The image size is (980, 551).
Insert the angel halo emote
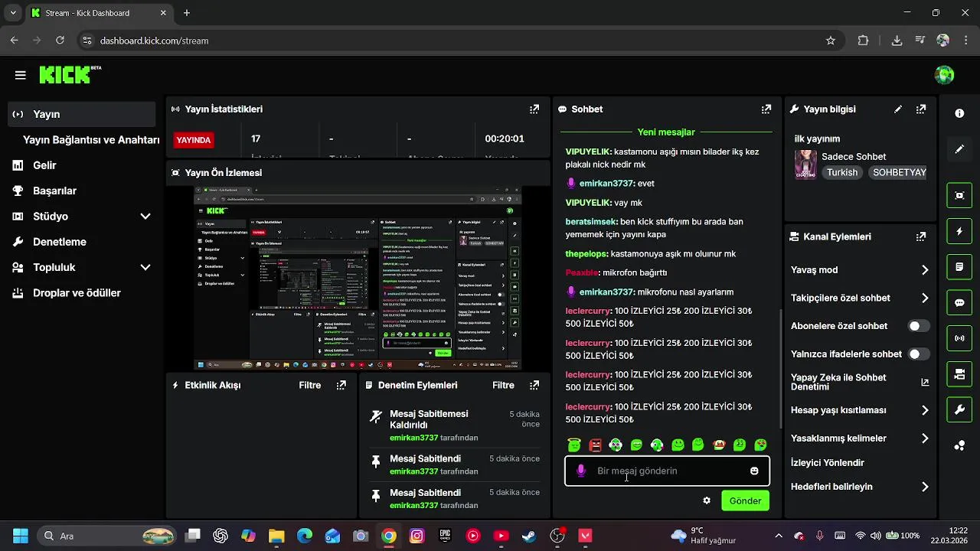(x=574, y=445)
